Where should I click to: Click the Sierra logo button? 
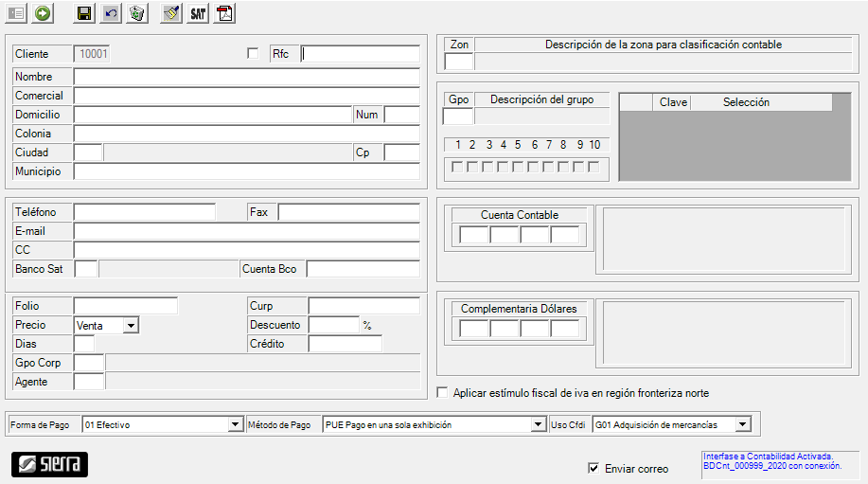coord(49,464)
